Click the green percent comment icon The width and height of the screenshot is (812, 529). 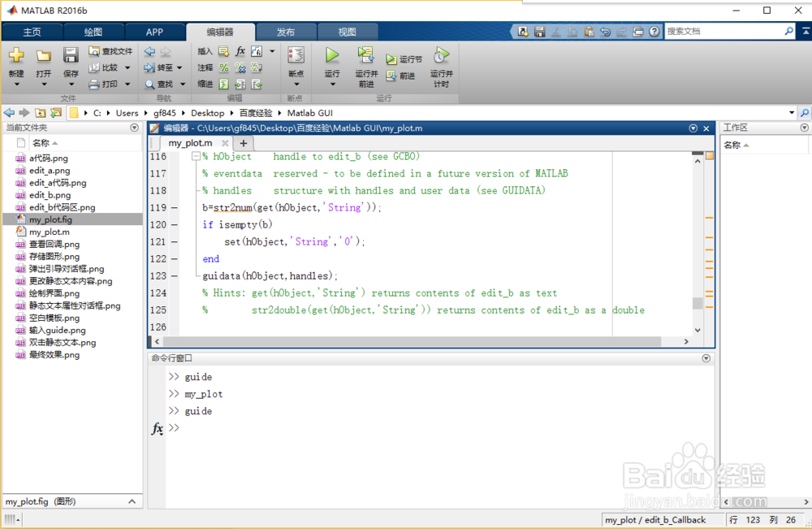click(224, 67)
